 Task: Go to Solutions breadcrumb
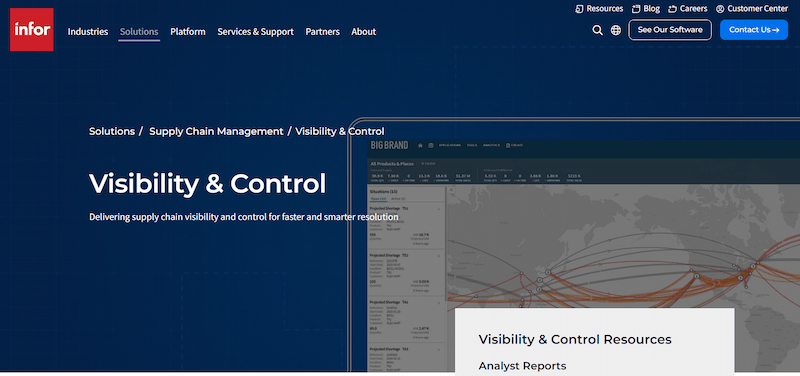(x=112, y=131)
